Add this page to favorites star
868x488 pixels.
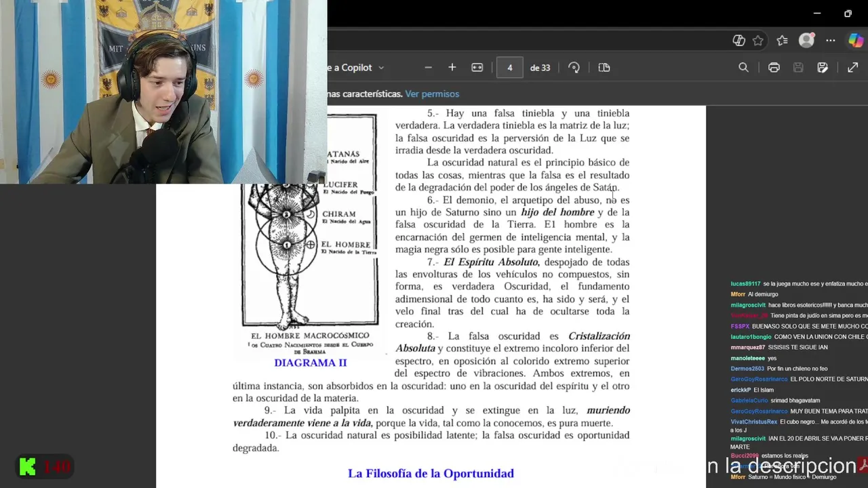tap(758, 41)
